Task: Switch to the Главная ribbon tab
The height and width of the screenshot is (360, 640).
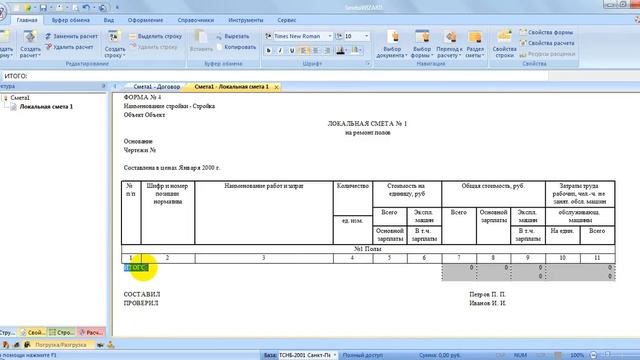Action: click(27, 20)
